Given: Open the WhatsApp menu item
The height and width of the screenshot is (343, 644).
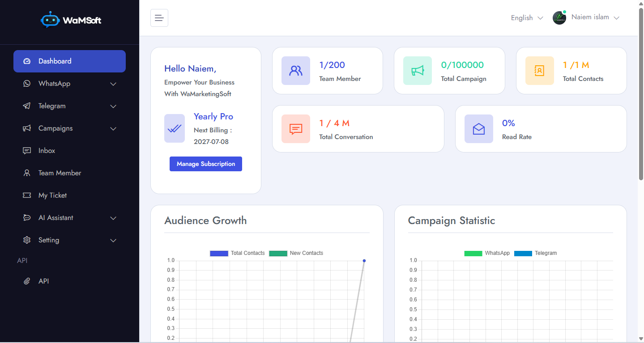Looking at the screenshot, I should 69,84.
